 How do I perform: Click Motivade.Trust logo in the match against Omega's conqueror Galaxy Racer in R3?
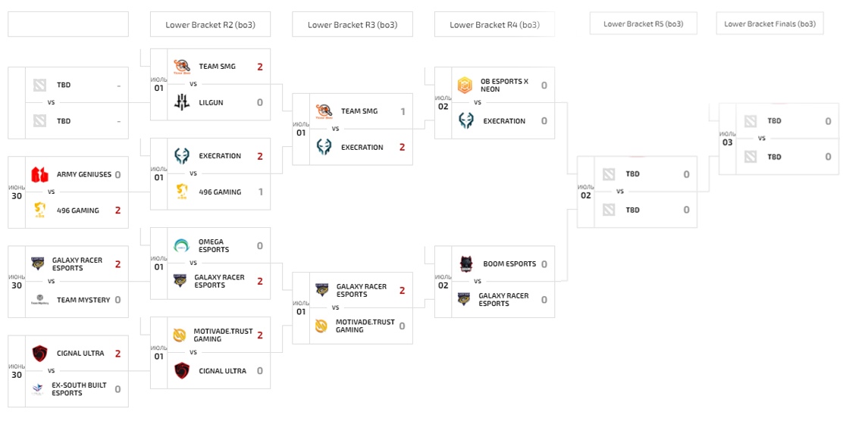click(321, 326)
